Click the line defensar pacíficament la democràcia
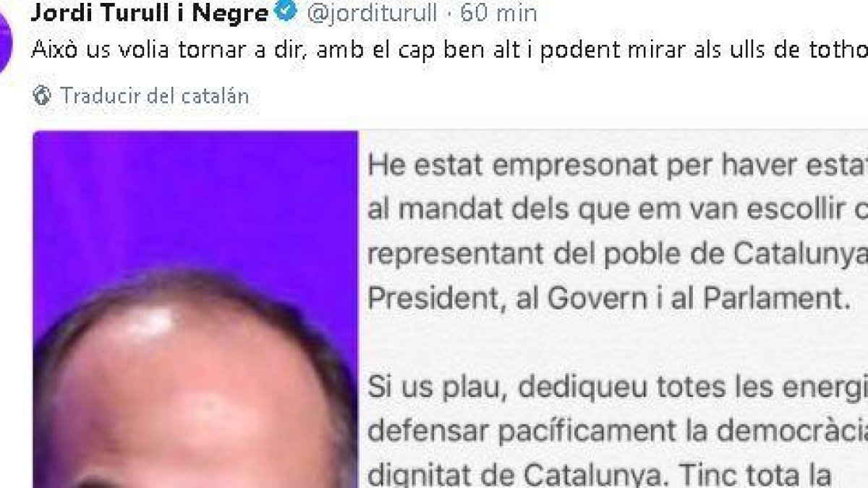The width and height of the screenshot is (868, 488). click(618, 432)
